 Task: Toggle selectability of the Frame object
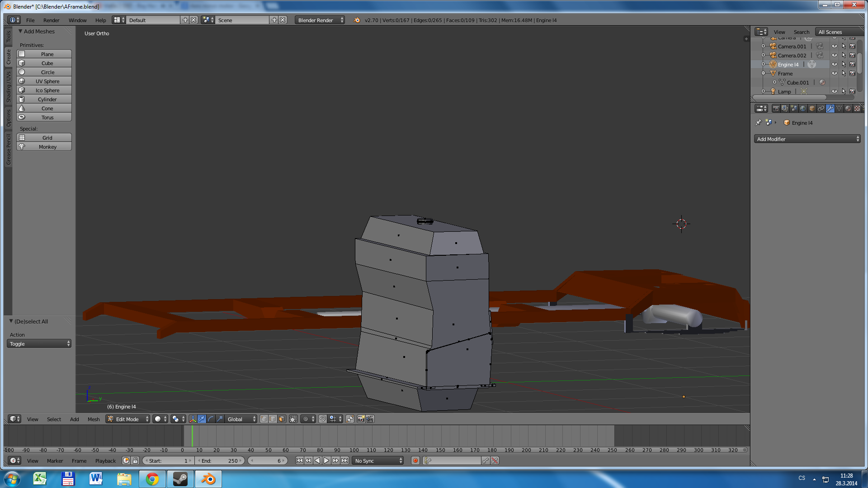tap(844, 73)
